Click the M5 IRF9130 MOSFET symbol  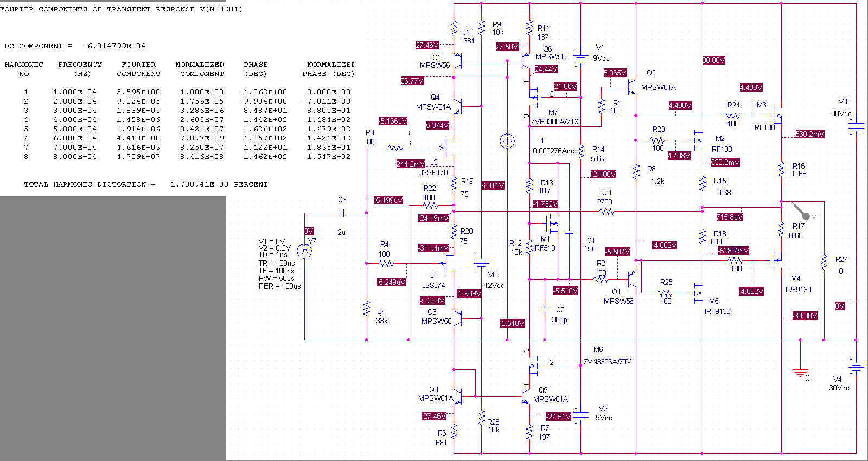pos(697,292)
